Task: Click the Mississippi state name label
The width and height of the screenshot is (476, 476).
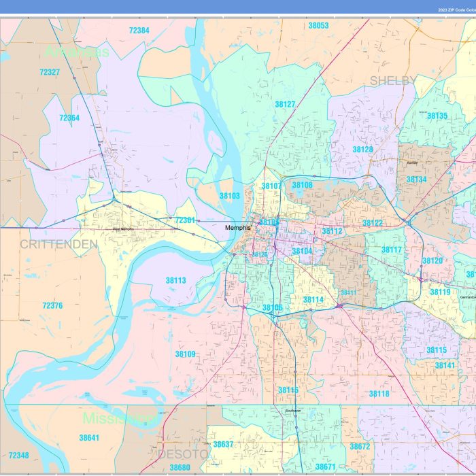Action: click(120, 419)
